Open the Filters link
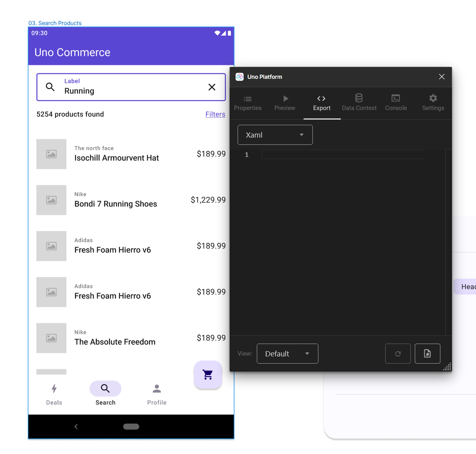This screenshot has height=454, width=476. point(215,114)
